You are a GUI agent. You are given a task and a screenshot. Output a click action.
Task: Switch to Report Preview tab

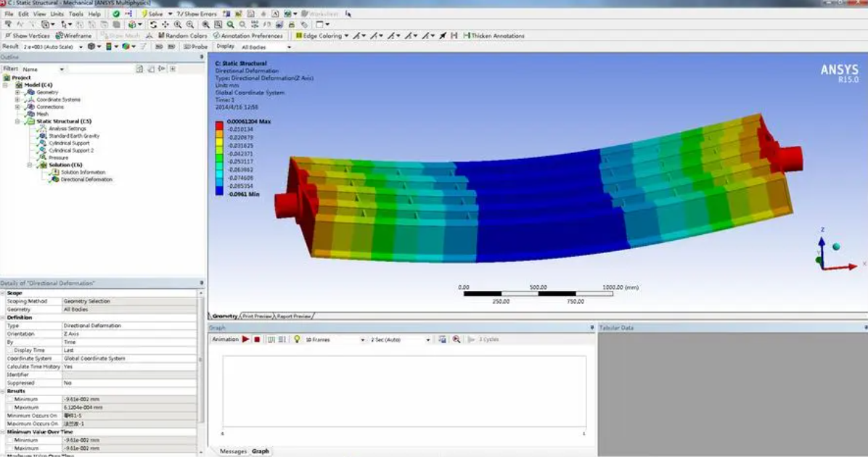[x=293, y=316]
